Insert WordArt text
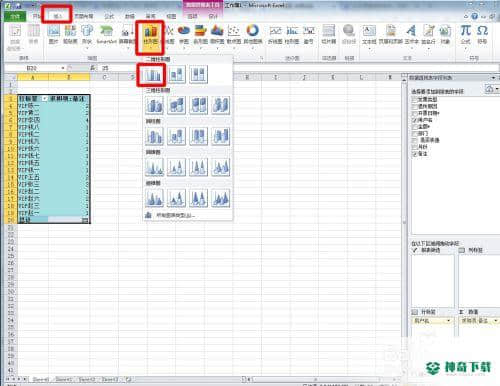Viewport: 500px width, 386px height. coord(411,35)
